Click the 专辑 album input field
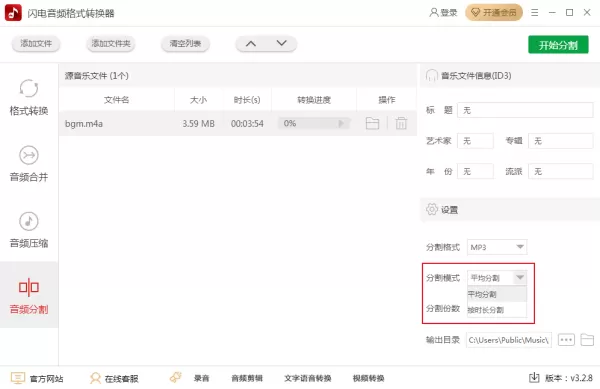Viewport: 600px width, 389px height. point(561,141)
